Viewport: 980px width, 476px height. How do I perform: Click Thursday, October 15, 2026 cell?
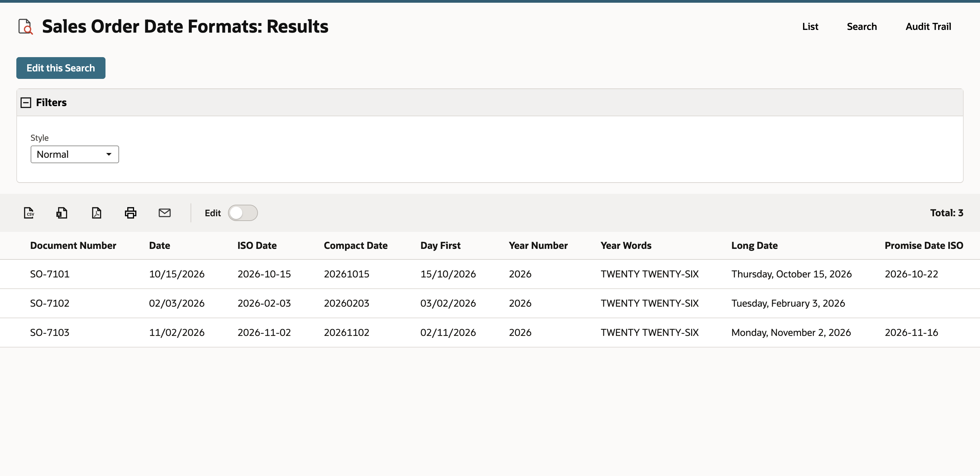[x=792, y=274]
